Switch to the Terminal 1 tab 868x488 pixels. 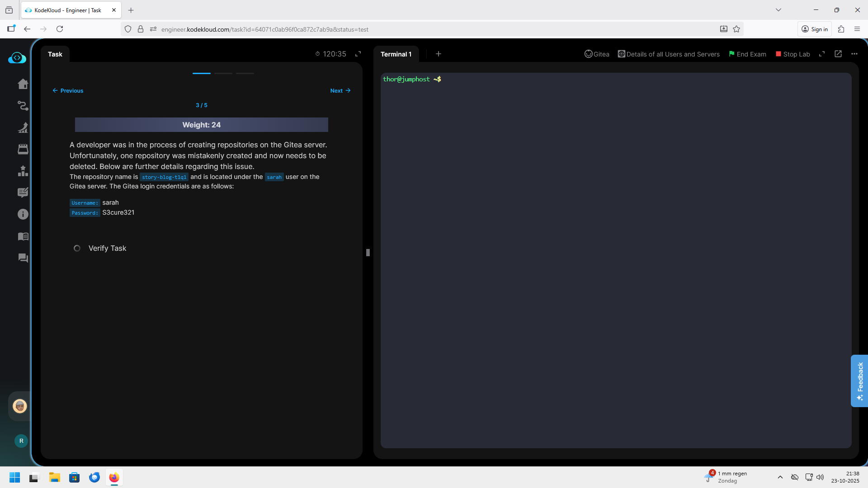click(396, 54)
